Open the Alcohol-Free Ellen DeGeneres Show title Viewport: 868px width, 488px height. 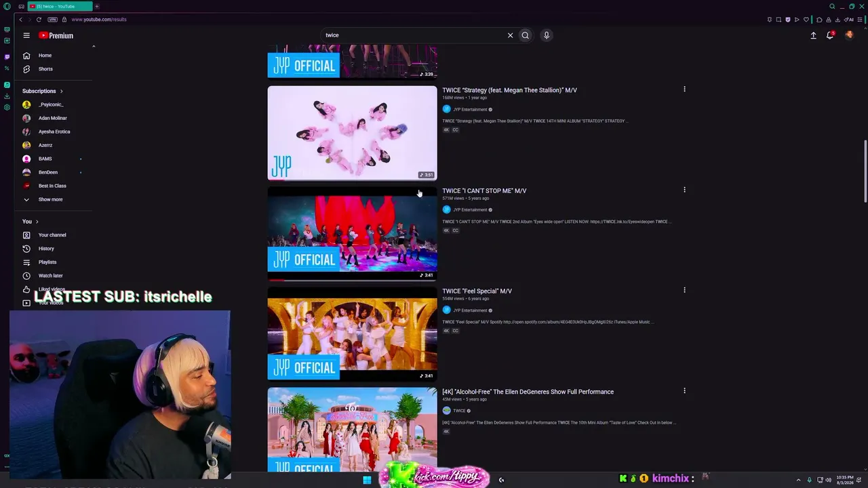pos(528,392)
